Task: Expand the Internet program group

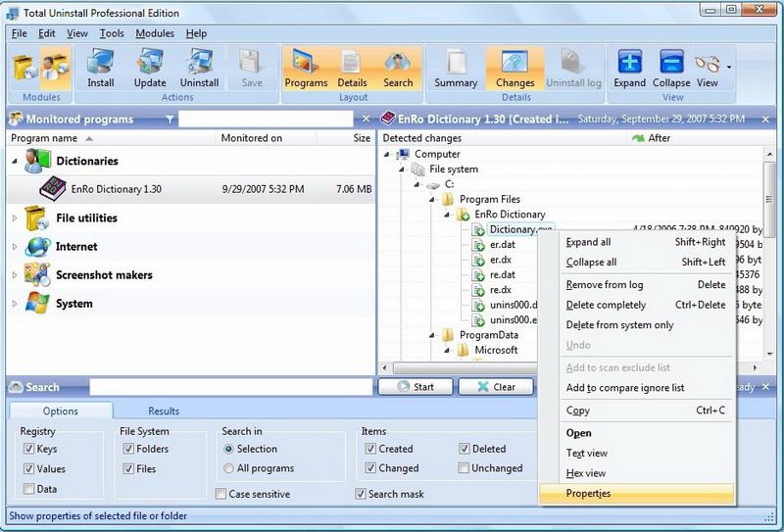Action: pyautogui.click(x=15, y=247)
